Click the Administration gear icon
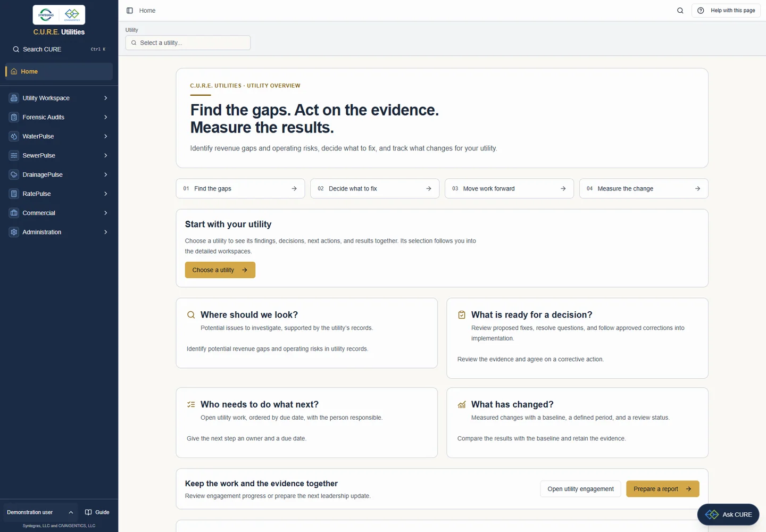The width and height of the screenshot is (766, 532). (14, 232)
